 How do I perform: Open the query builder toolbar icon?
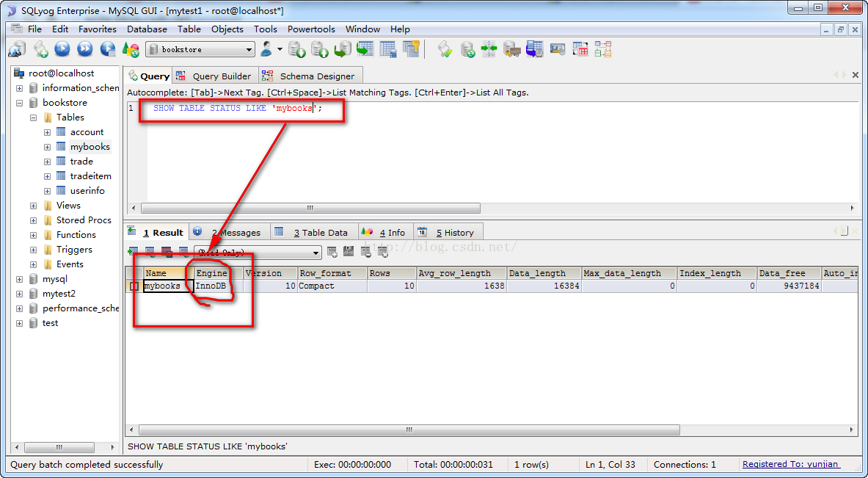(x=580, y=49)
